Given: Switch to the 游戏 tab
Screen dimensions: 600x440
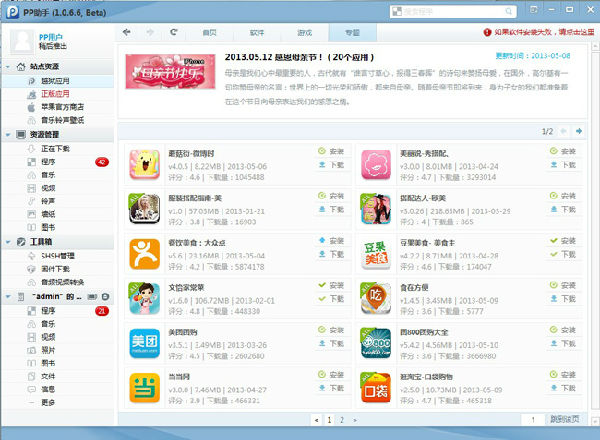Looking at the screenshot, I should pyautogui.click(x=305, y=33).
